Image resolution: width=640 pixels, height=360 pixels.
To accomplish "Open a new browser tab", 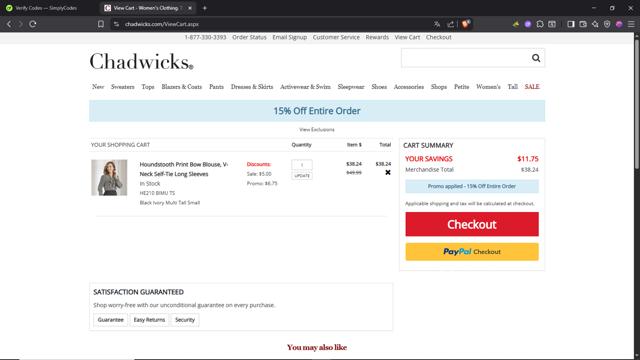I will coord(204,8).
